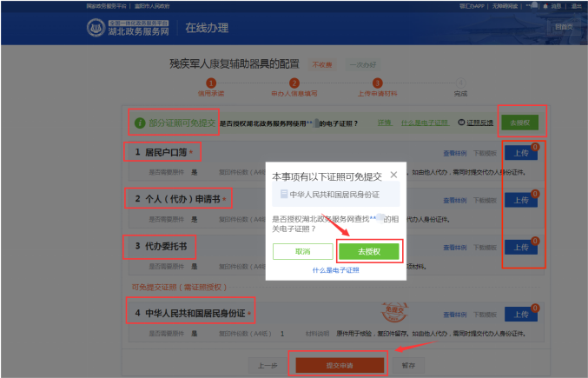Click 上传 for 代办委托书

click(520, 247)
